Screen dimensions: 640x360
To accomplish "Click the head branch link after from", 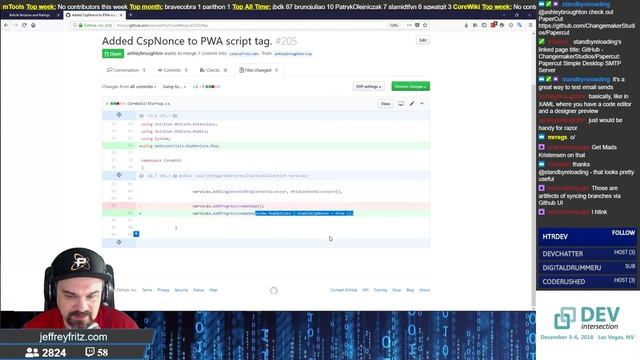I will click(293, 54).
